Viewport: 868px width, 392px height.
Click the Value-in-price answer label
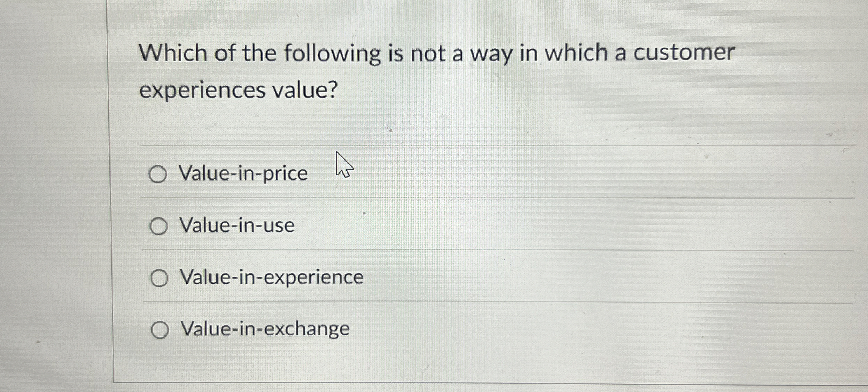click(243, 172)
